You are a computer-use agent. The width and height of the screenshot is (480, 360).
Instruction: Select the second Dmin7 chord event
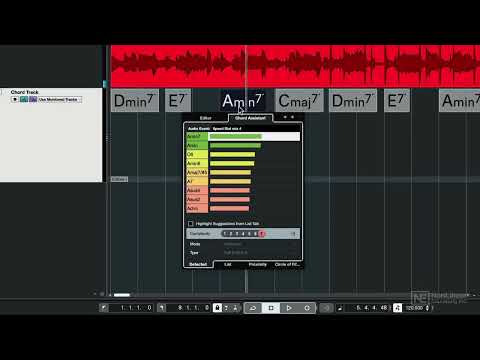click(x=353, y=101)
